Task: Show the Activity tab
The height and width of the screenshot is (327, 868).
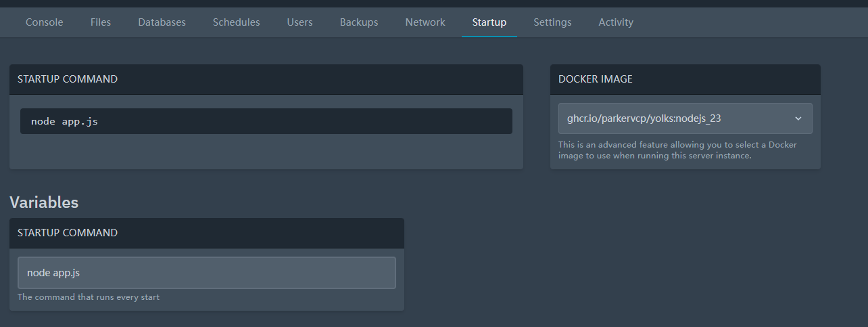Action: (x=616, y=22)
